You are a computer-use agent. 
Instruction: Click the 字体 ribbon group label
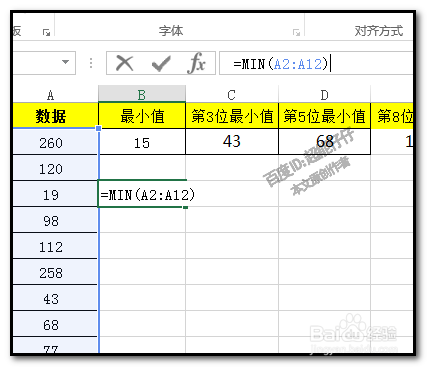click(171, 31)
